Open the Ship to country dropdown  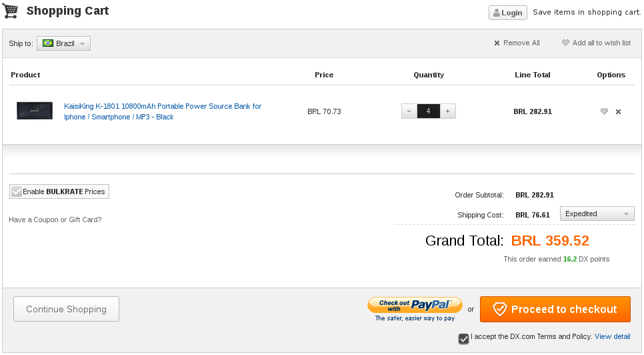[63, 43]
